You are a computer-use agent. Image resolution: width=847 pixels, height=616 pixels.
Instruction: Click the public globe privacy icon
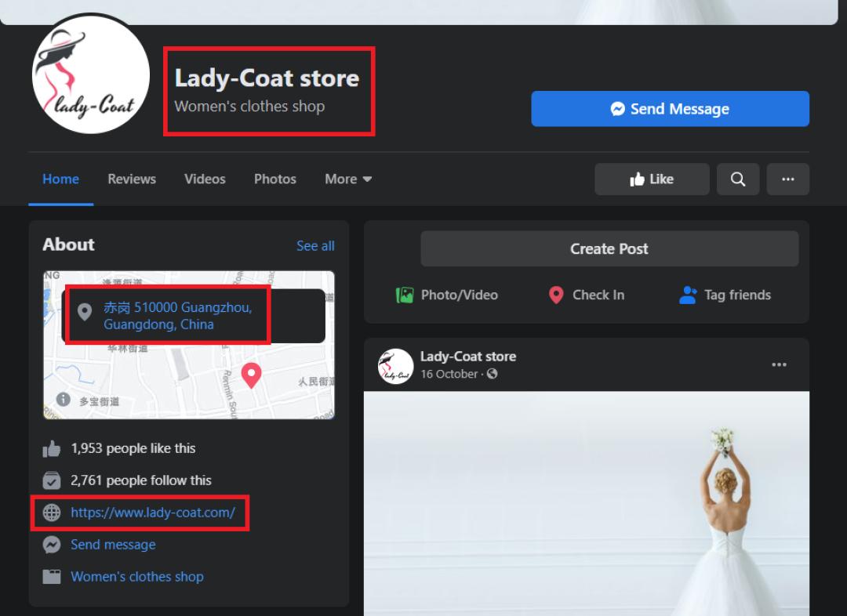492,374
